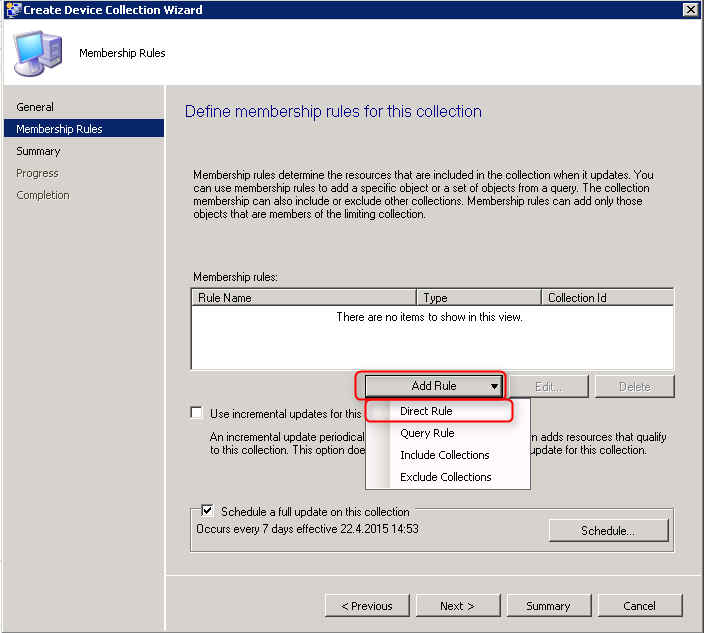Screen dimensions: 704x633
Task: Click the Delete button
Action: tap(634, 387)
